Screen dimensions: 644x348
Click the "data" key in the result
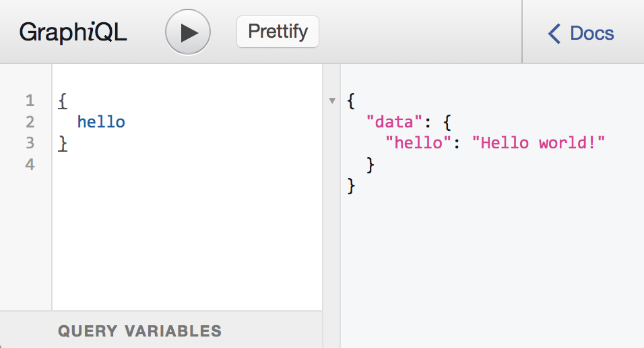click(x=394, y=122)
